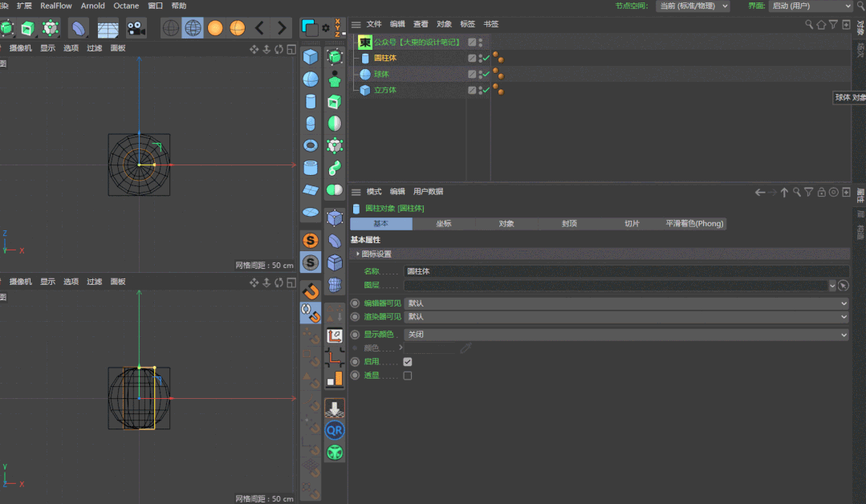Add a Capsule primitive from the palette
Screen dimensions: 866x504
point(311,124)
